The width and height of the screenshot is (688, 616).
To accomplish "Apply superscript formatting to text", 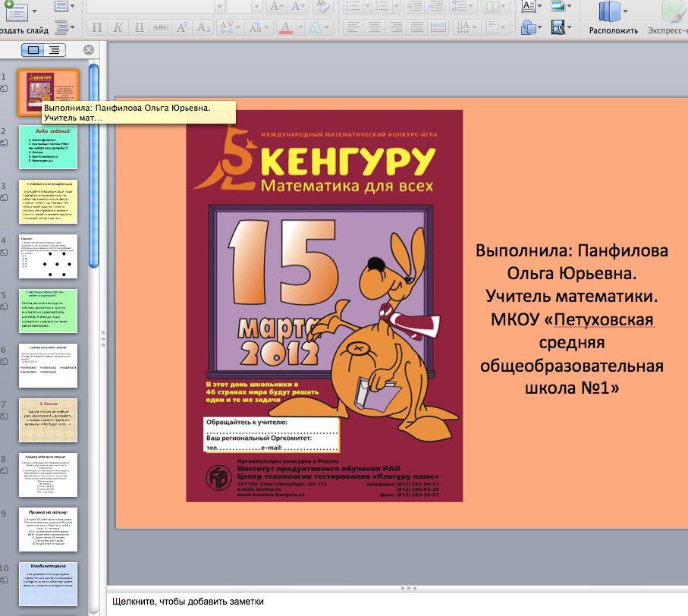I will [x=182, y=28].
